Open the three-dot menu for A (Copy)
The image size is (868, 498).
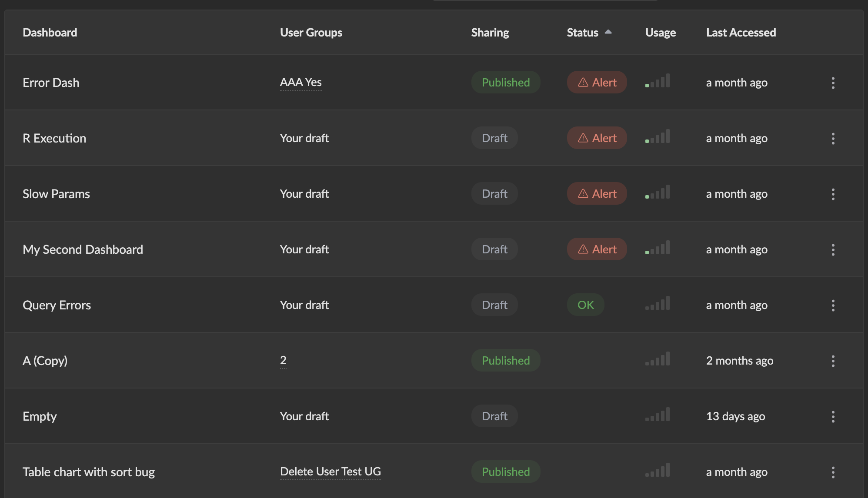(x=833, y=361)
